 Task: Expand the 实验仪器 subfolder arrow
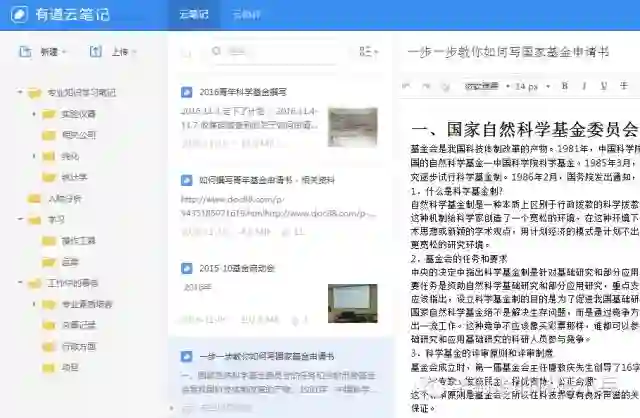point(34,113)
